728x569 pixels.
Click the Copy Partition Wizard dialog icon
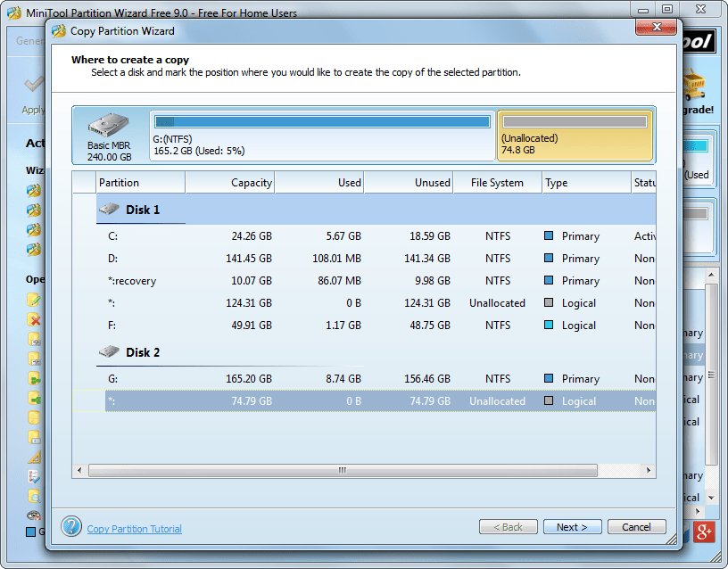pyautogui.click(x=58, y=29)
